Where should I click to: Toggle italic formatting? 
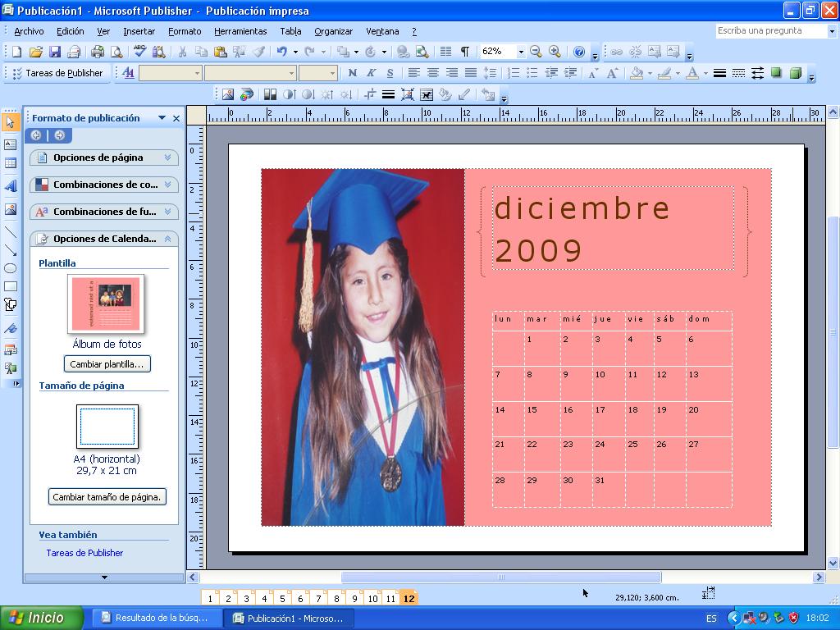(x=372, y=73)
